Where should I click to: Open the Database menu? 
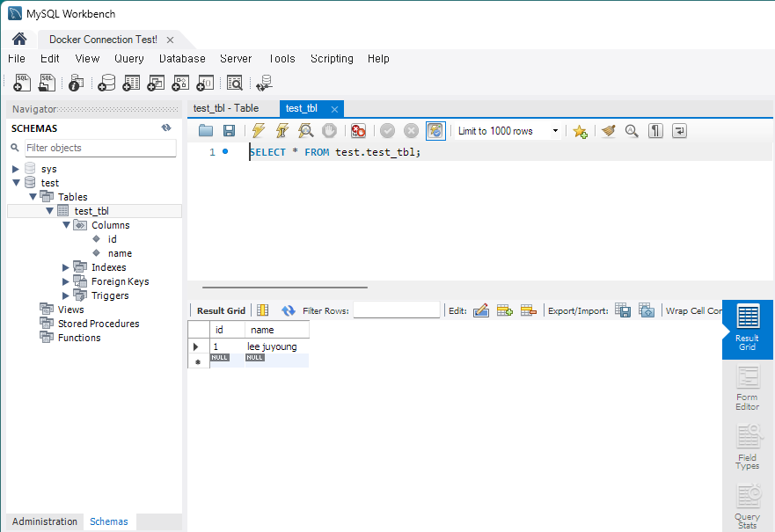pos(182,58)
